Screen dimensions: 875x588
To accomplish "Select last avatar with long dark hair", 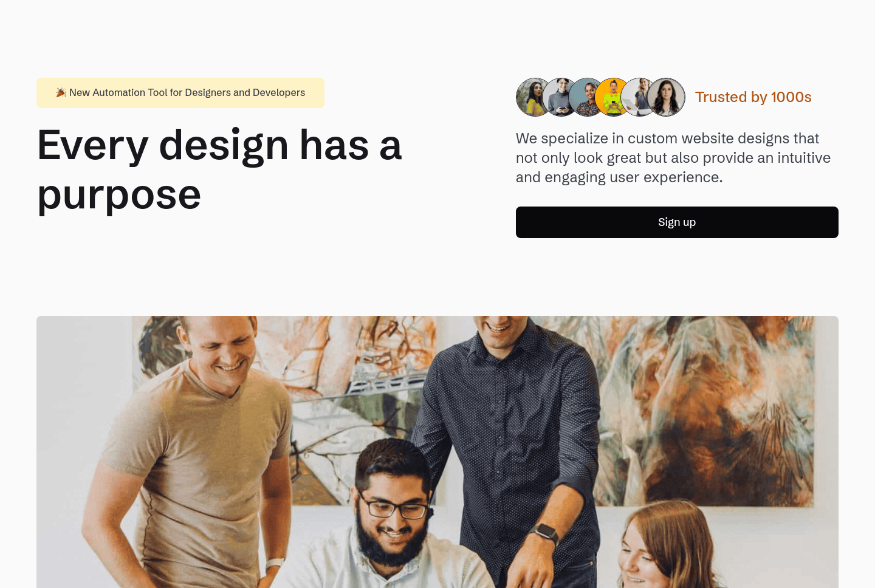I will (x=666, y=97).
